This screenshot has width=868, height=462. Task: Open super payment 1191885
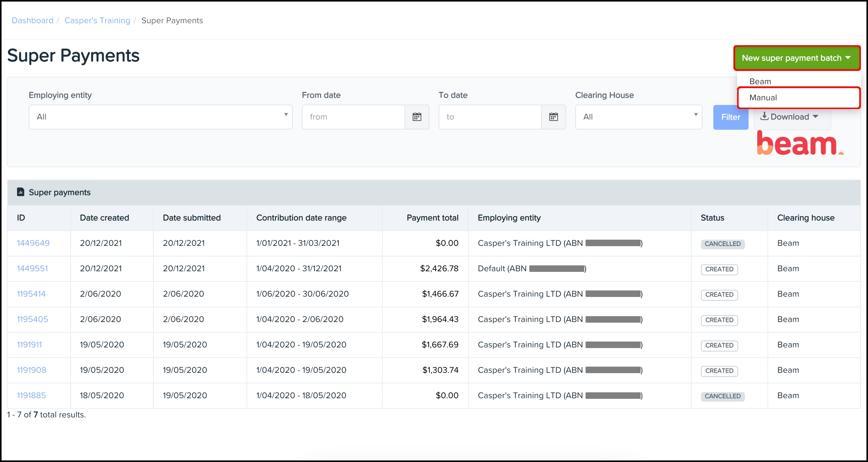pos(31,395)
